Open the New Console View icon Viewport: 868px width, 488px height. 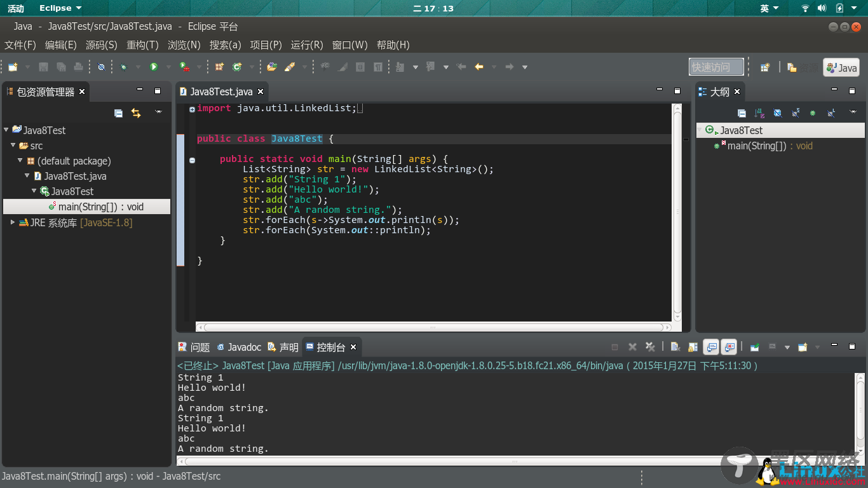[x=803, y=347]
